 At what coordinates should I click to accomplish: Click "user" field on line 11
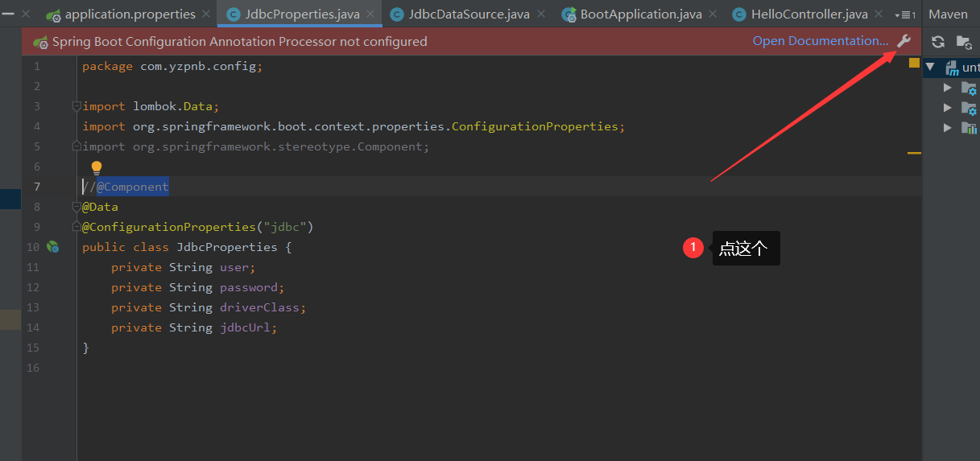234,267
